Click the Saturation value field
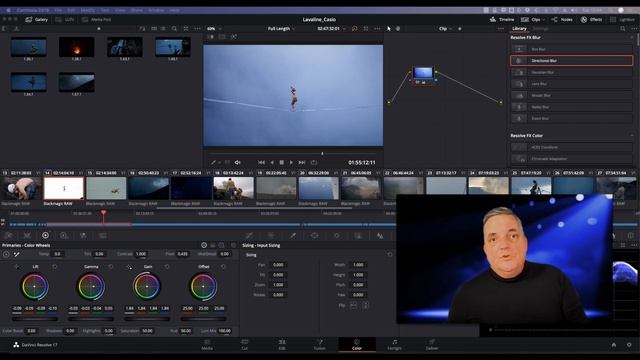Viewport: 640px width, 360px height. coord(147,331)
